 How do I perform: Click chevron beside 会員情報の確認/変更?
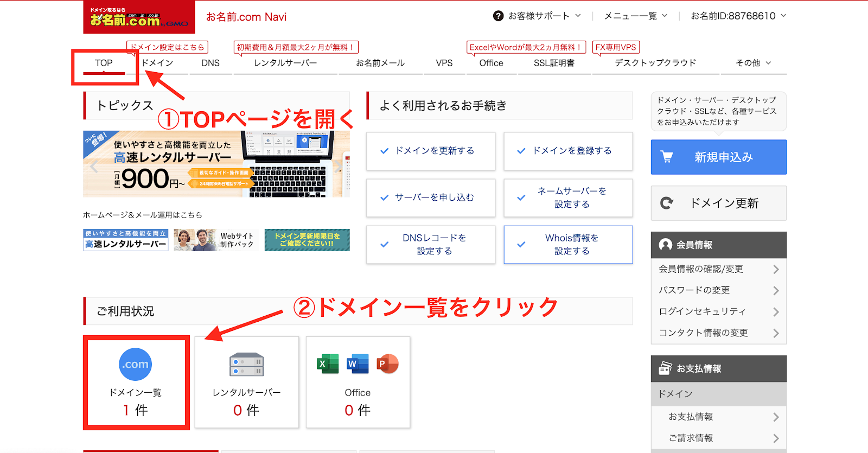pos(776,269)
